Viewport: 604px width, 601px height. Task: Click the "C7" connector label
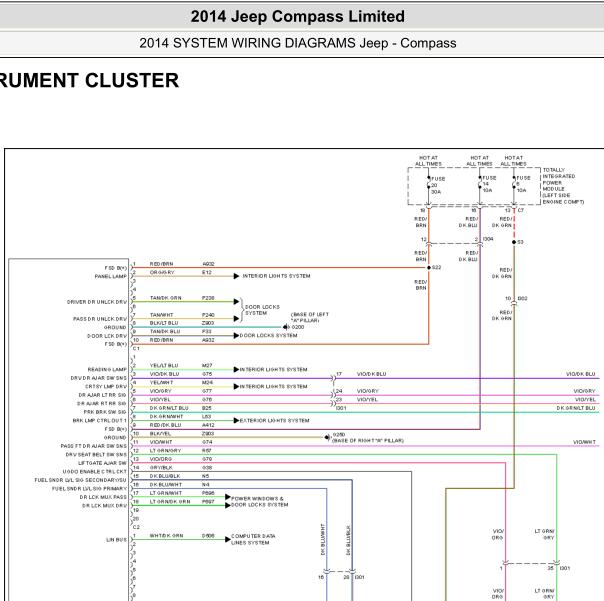(x=521, y=210)
